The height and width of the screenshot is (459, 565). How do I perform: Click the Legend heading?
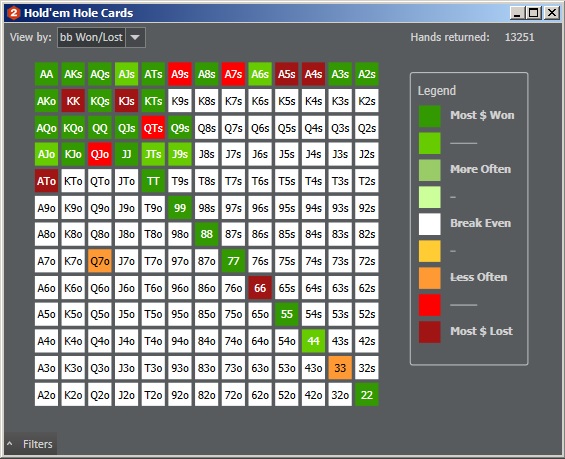437,90
